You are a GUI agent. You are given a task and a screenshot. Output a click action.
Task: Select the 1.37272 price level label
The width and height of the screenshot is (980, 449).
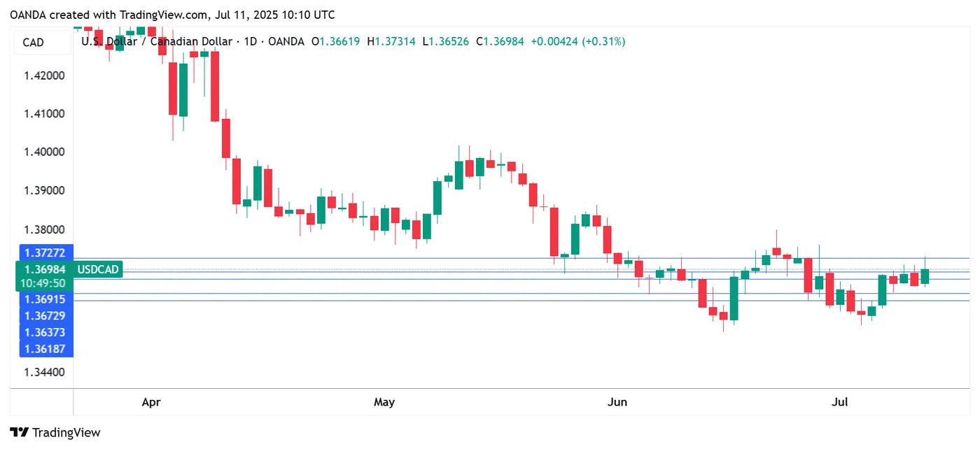(x=44, y=252)
